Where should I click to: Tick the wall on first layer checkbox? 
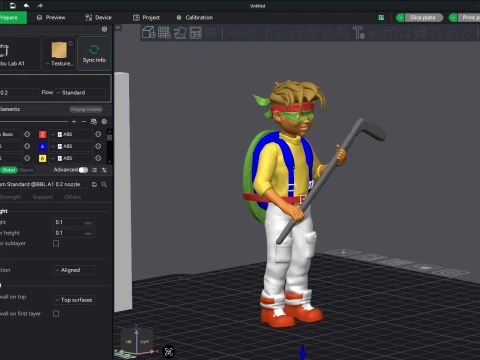coord(56,314)
